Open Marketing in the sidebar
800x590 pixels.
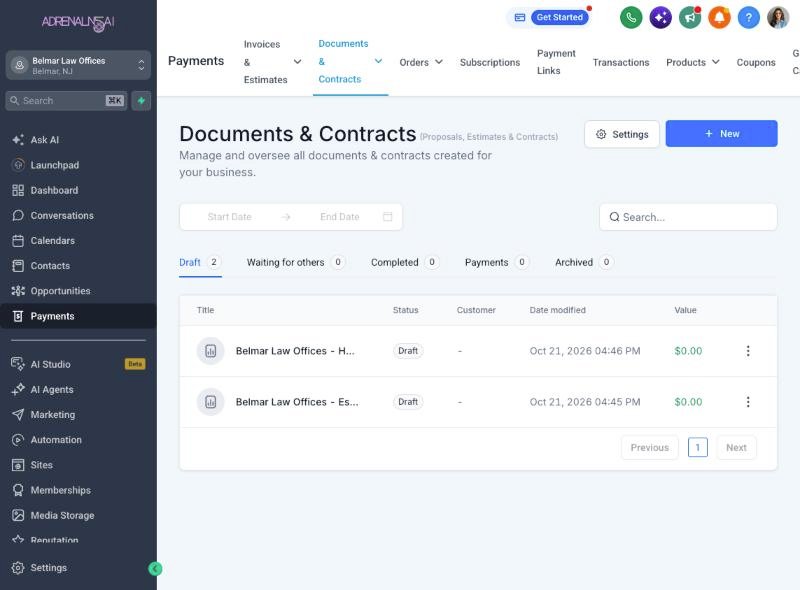coord(53,414)
